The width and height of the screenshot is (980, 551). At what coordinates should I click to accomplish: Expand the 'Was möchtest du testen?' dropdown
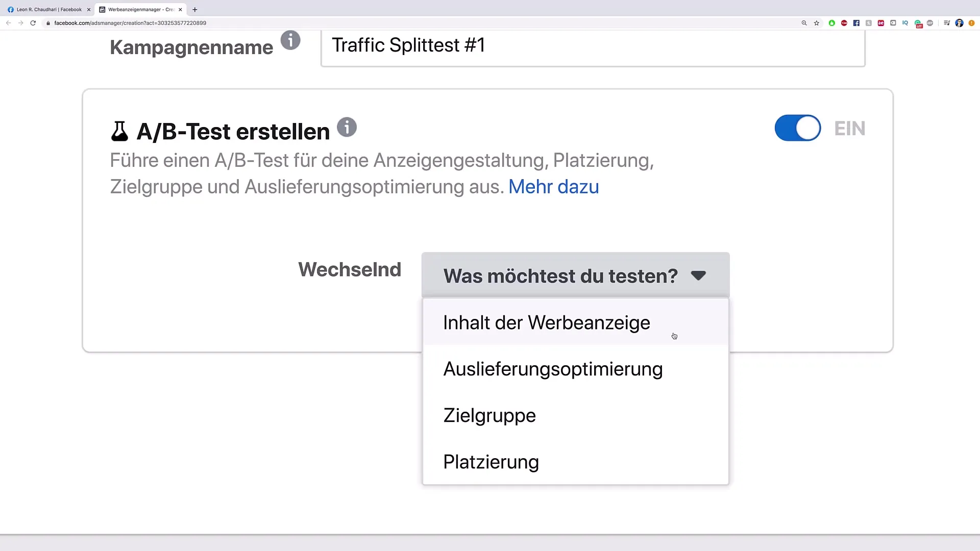(x=575, y=276)
